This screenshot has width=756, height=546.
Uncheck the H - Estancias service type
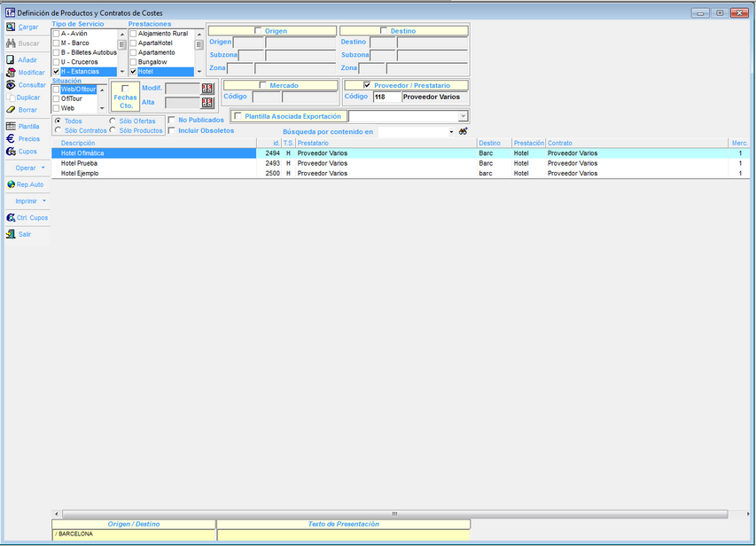[x=57, y=72]
